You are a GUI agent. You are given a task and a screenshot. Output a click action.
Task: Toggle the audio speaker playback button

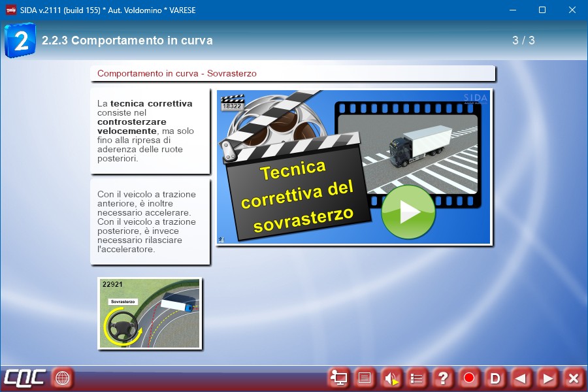[x=391, y=378]
